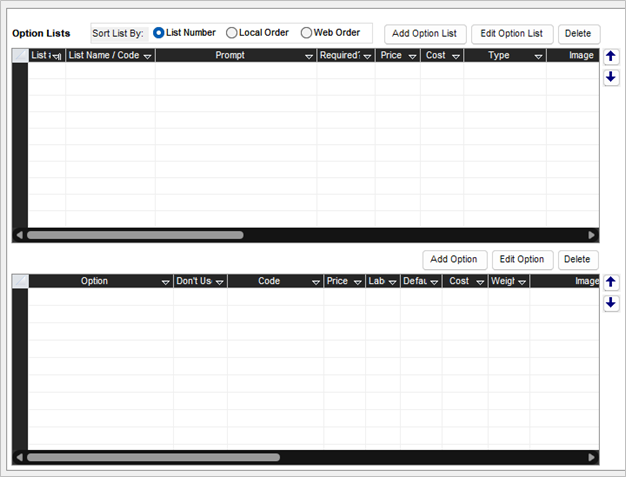
Task: Open the Code column filter dropdown
Action: 316,283
